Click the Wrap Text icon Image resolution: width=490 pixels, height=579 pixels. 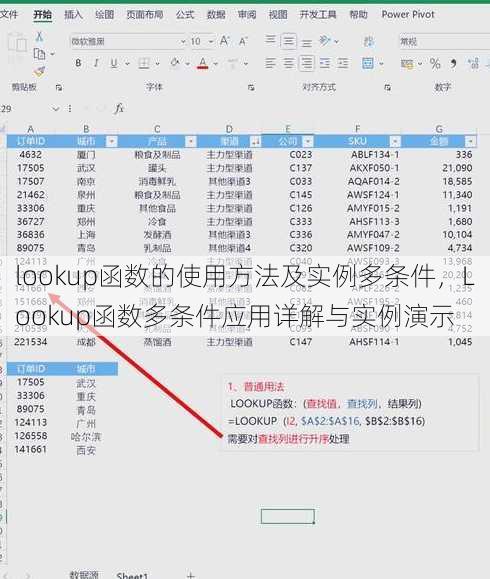pos(369,41)
